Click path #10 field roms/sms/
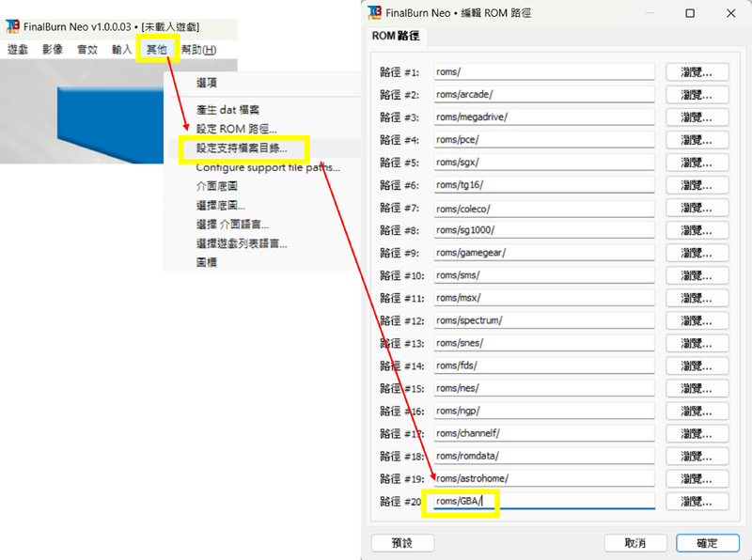The height and width of the screenshot is (560, 752). (544, 275)
